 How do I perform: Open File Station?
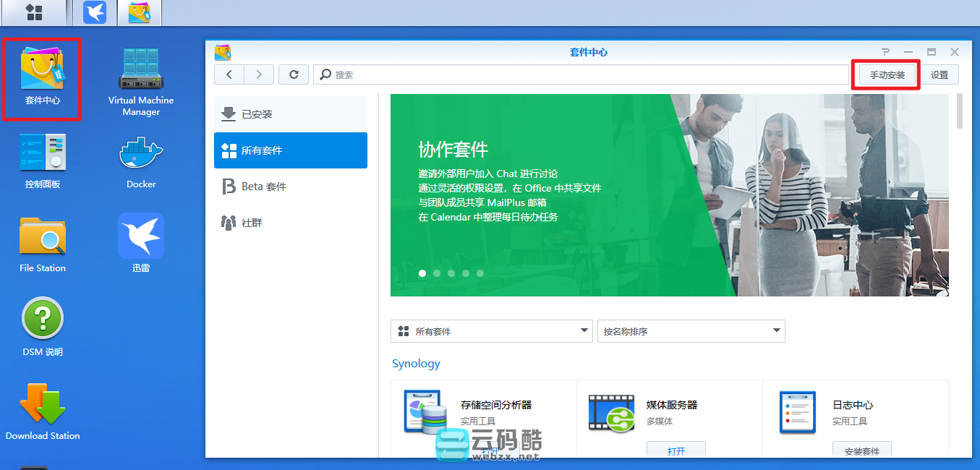42,235
